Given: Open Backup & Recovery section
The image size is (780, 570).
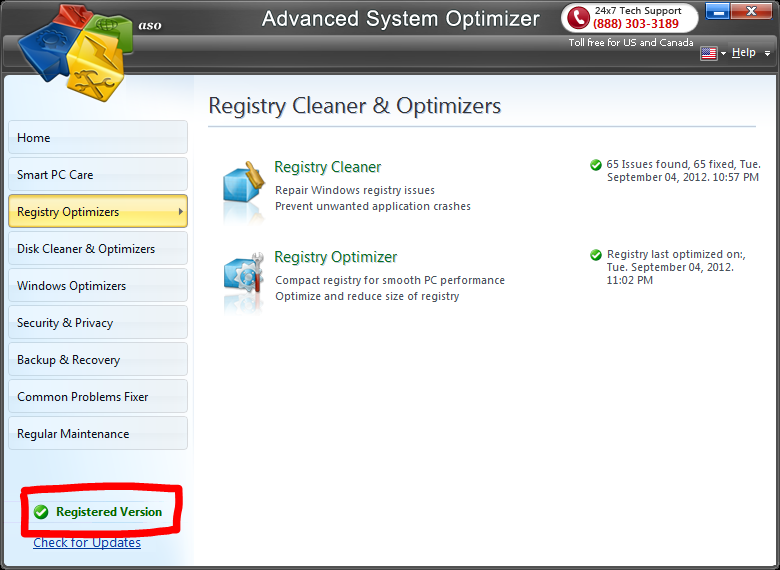Looking at the screenshot, I should tap(98, 359).
